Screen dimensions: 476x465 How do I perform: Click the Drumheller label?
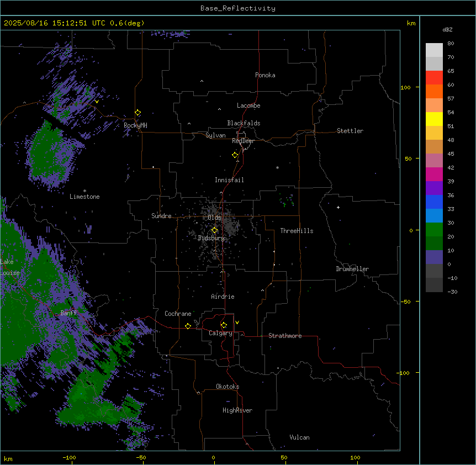click(352, 269)
